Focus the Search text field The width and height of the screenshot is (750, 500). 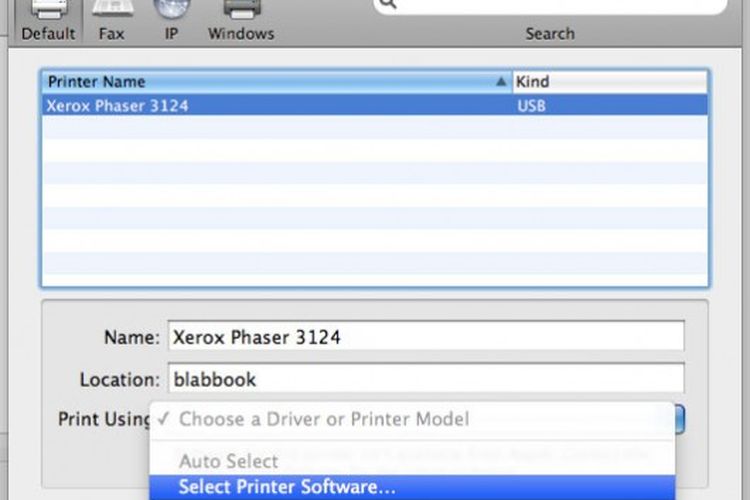pos(550,5)
